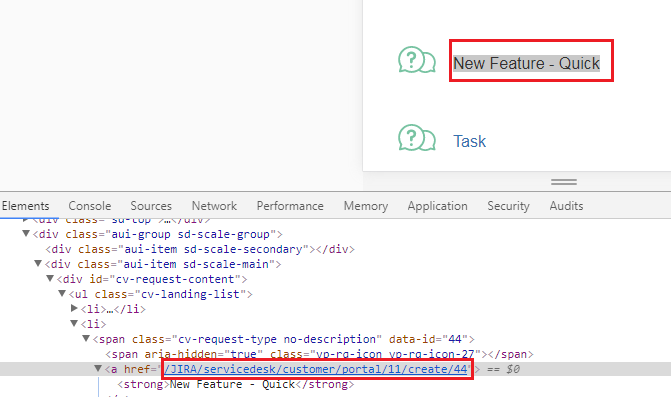Open the Network tab

point(214,206)
